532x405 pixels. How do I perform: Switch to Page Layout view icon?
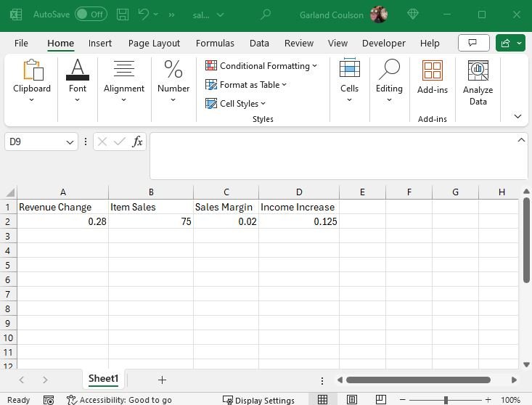[x=351, y=400]
